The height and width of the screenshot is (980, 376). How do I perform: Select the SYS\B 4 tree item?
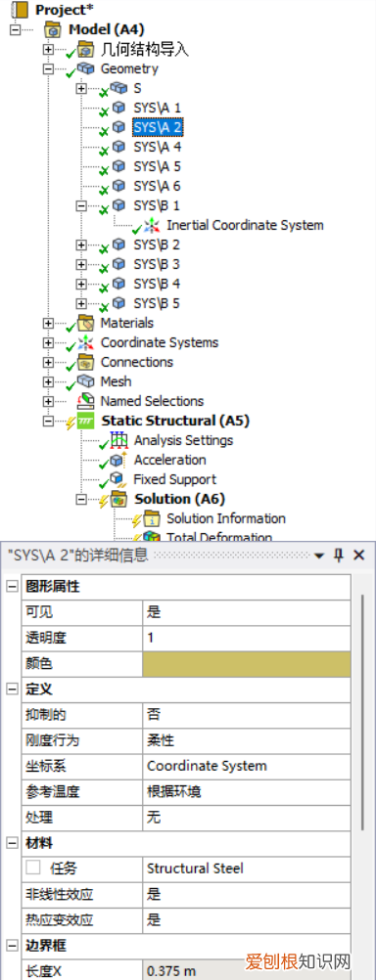point(157,284)
